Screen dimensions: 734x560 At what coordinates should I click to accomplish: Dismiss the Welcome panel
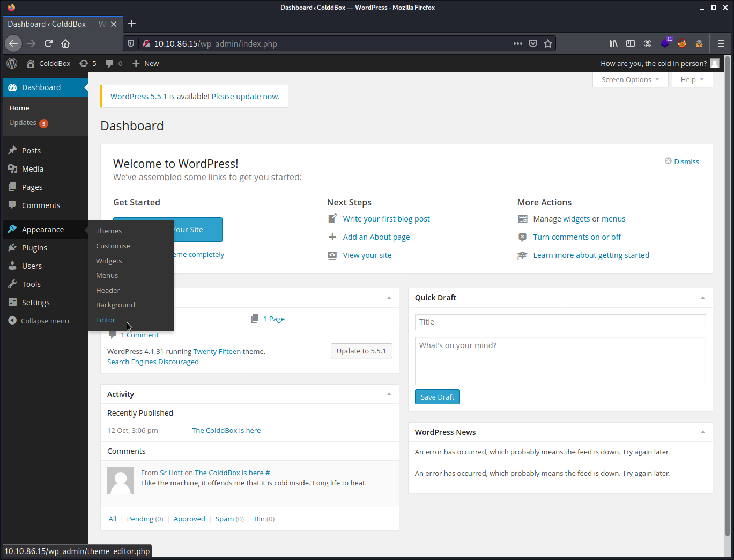[x=682, y=161]
